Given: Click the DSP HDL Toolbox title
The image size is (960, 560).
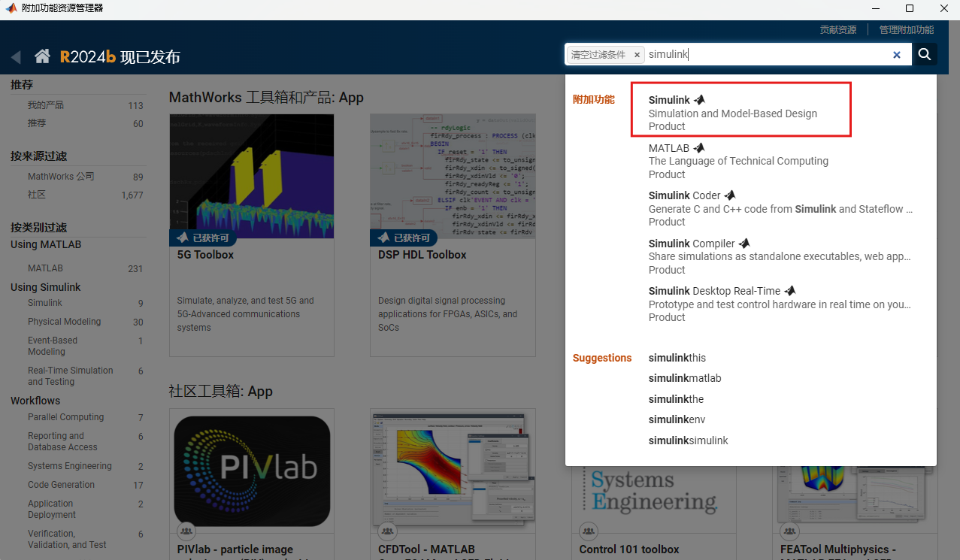Looking at the screenshot, I should pyautogui.click(x=422, y=255).
